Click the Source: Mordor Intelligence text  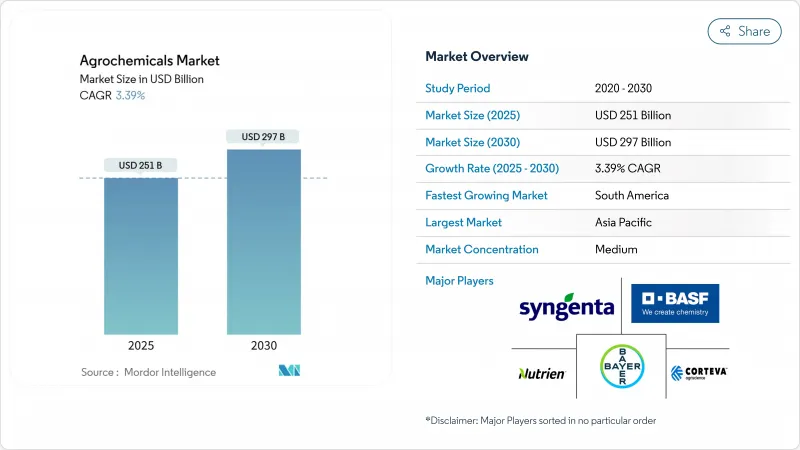tap(148, 372)
